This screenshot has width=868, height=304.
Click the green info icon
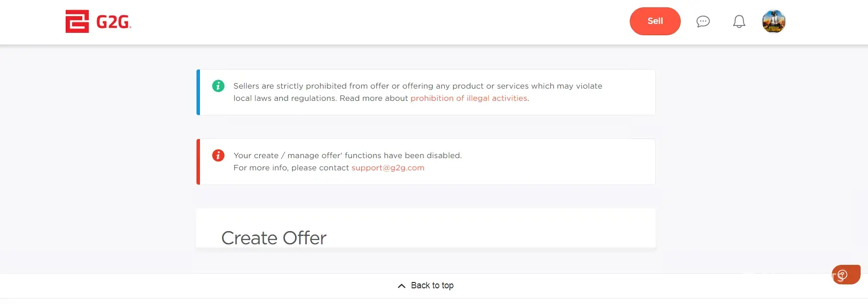tap(218, 86)
